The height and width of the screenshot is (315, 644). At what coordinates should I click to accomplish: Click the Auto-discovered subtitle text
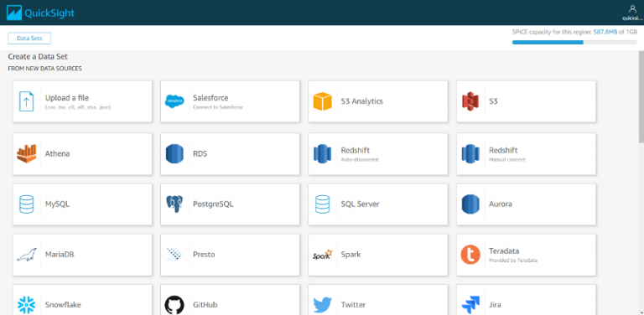tap(360, 159)
